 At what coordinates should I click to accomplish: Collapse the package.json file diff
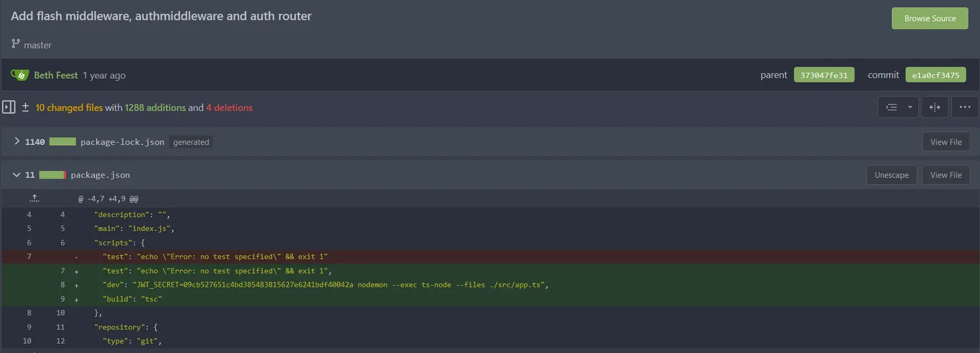[17, 175]
